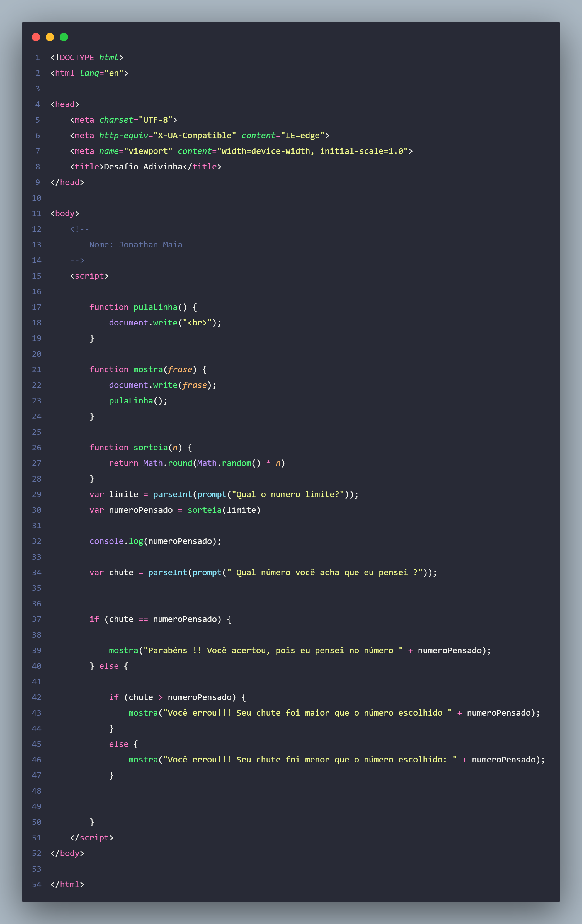Click the "chute foi menor" message string
The width and height of the screenshot is (582, 924).
tap(310, 760)
